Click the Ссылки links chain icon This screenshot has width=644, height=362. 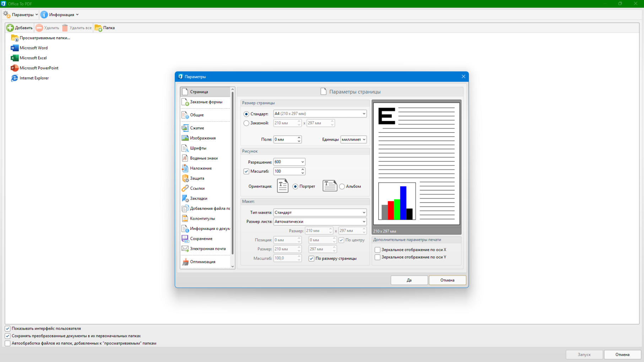[x=185, y=188]
